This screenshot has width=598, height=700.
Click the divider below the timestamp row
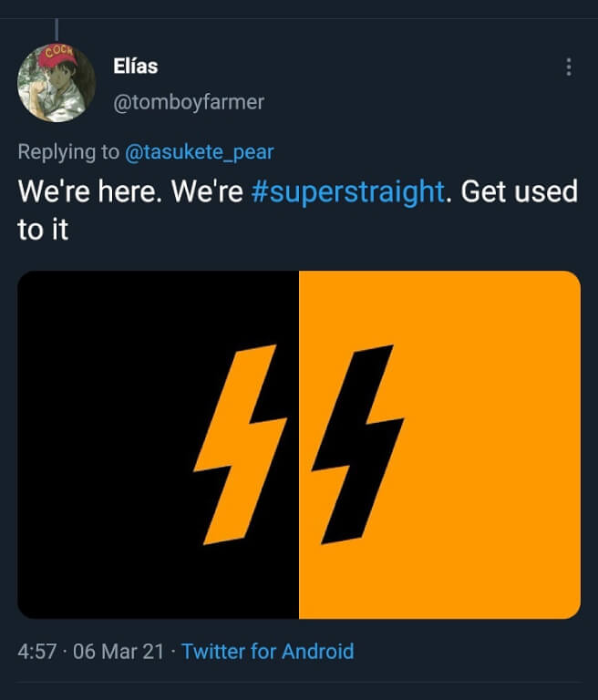click(x=299, y=682)
